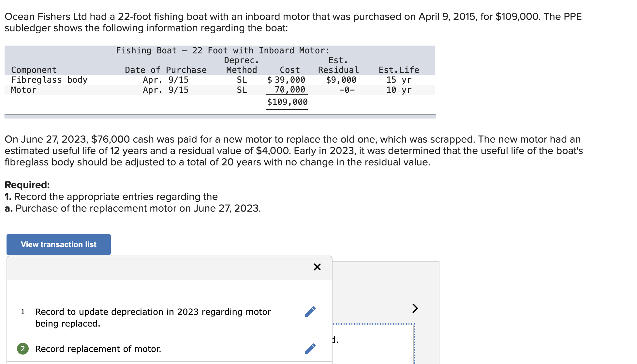Viewport: 637px width, 364px height.
Task: Edit the depreciation update entry with pencil
Action: [310, 312]
